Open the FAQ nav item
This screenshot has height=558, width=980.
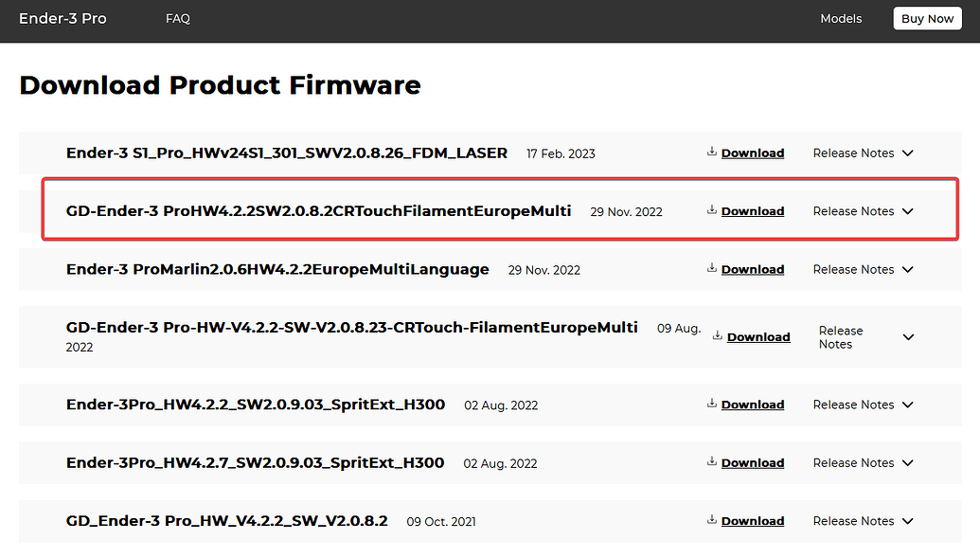click(177, 19)
